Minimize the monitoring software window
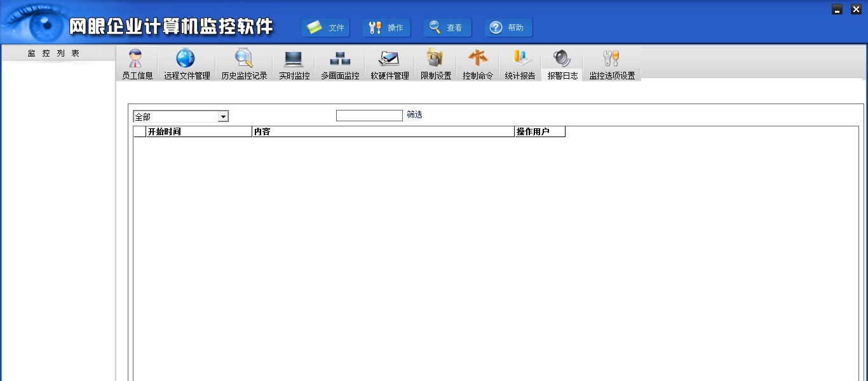 coord(837,10)
